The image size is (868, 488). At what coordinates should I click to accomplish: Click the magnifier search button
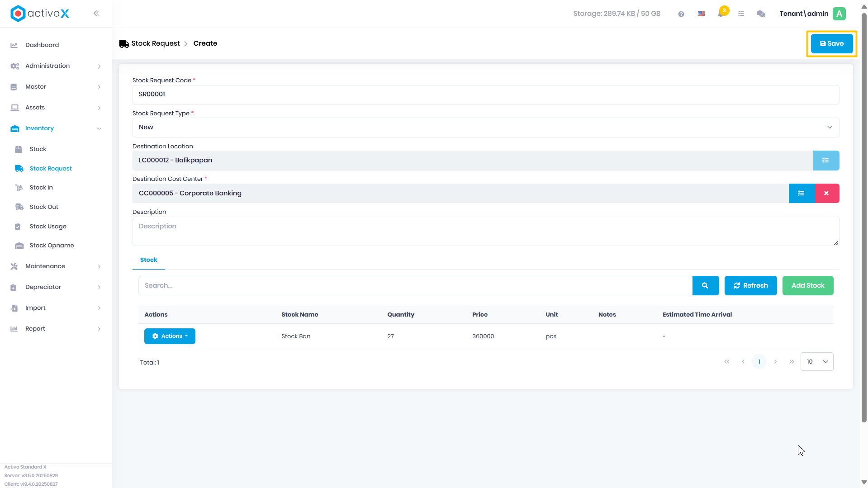[705, 286]
